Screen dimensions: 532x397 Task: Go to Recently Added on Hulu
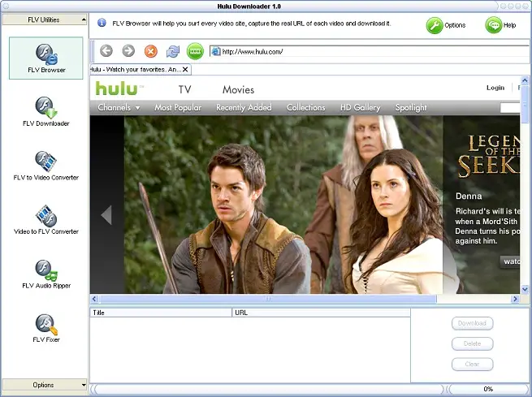tap(244, 107)
